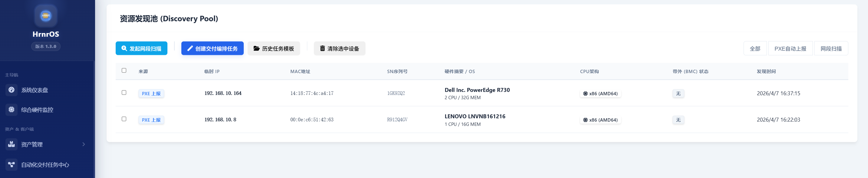Screen dimensions: 868x178
Task: Select the 网段扫描 filter tab
Action: pos(831,48)
